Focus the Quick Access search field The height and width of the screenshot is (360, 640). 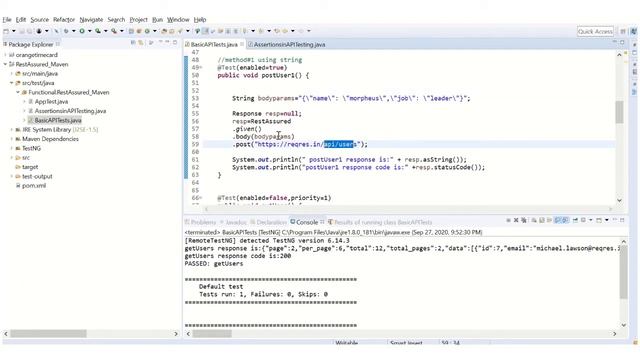click(x=595, y=31)
